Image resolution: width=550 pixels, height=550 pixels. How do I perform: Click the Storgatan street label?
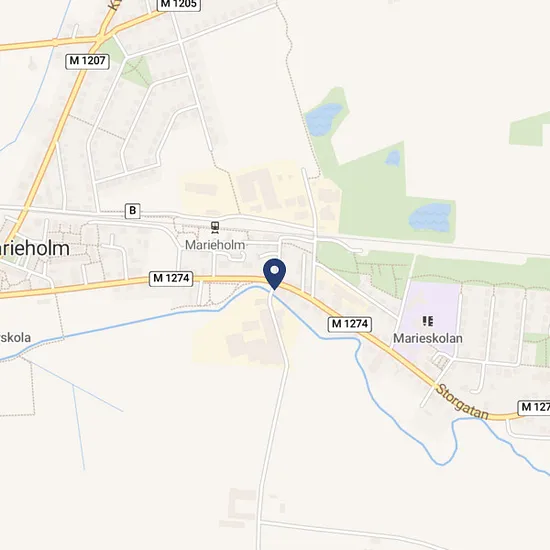click(462, 402)
